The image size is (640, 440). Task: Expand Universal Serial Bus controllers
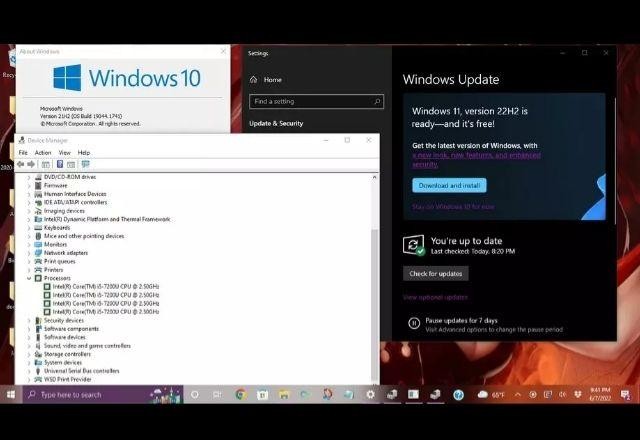pyautogui.click(x=29, y=371)
